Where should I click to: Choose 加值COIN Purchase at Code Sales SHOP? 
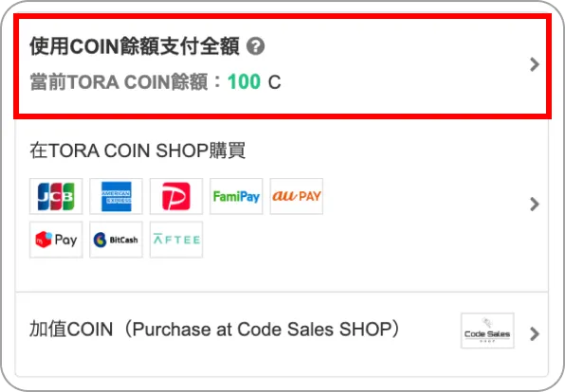point(215,330)
